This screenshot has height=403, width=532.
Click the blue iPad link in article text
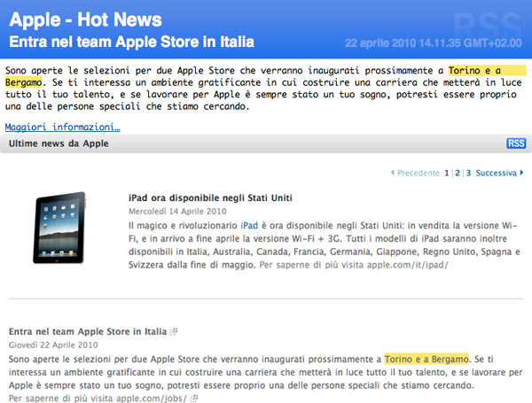click(x=250, y=227)
